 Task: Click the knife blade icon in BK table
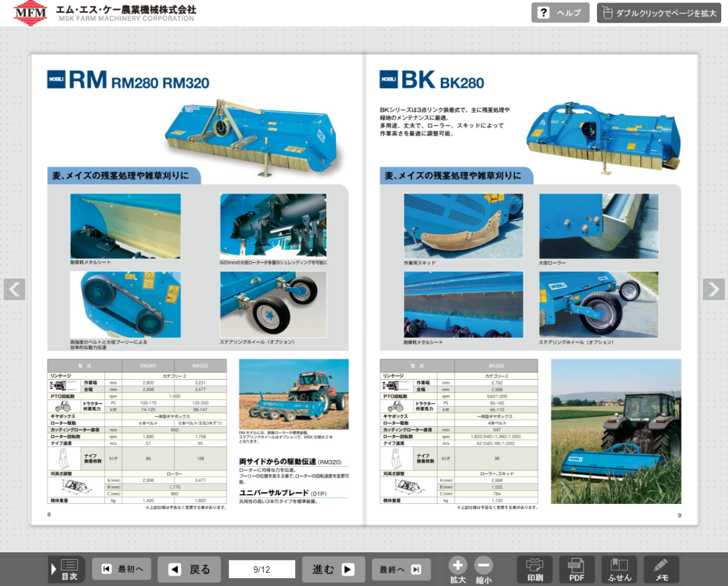[396, 459]
